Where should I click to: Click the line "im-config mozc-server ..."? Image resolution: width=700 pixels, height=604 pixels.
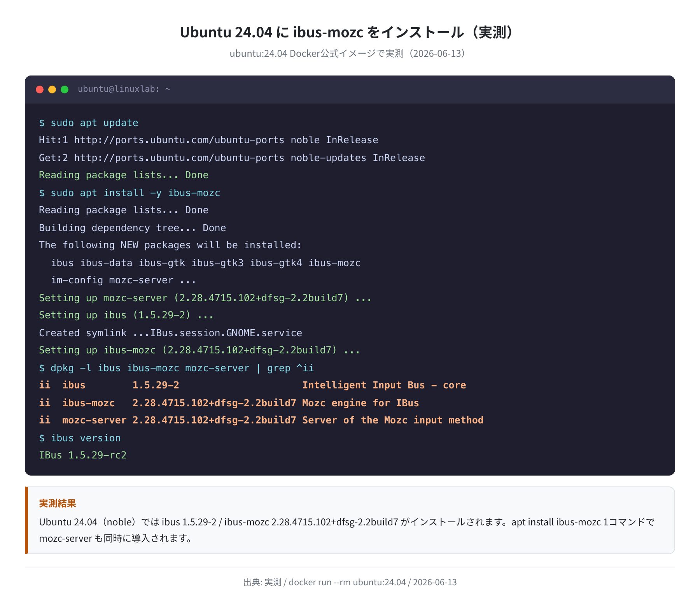123,280
